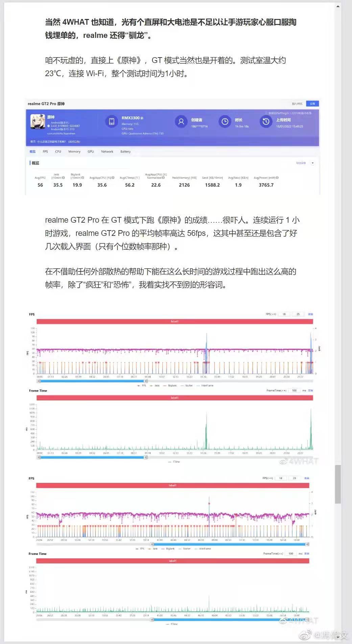Open the Network tab
Image resolution: width=352 pixels, height=644 pixels.
107,152
